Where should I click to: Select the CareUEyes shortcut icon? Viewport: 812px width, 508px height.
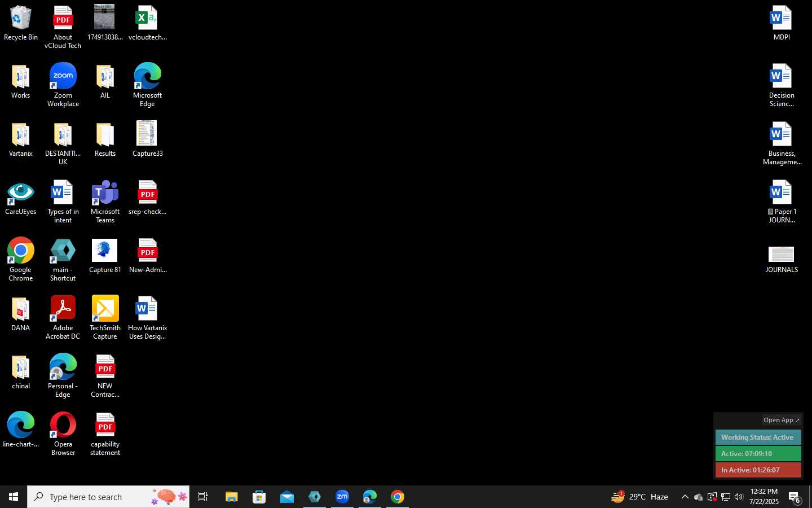pos(21,199)
